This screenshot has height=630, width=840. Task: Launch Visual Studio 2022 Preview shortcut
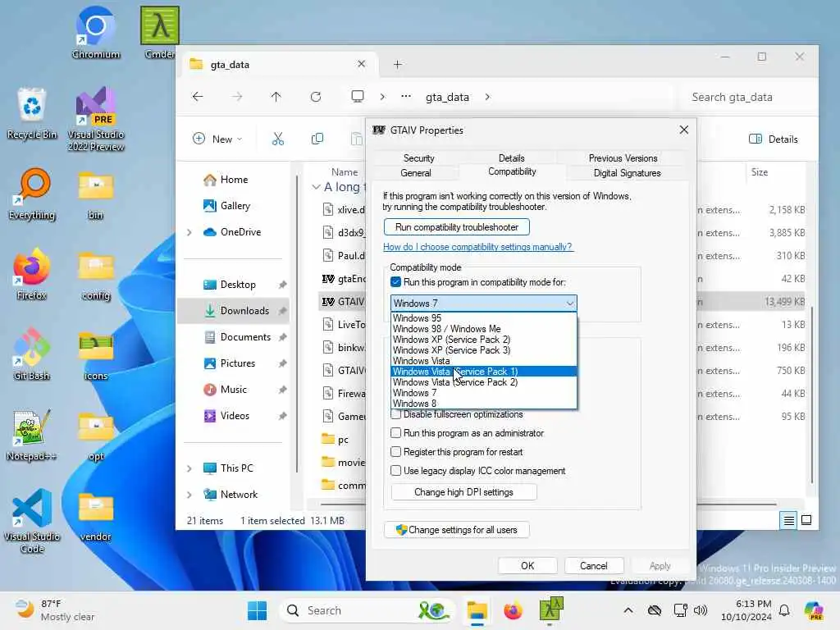[x=96, y=119]
